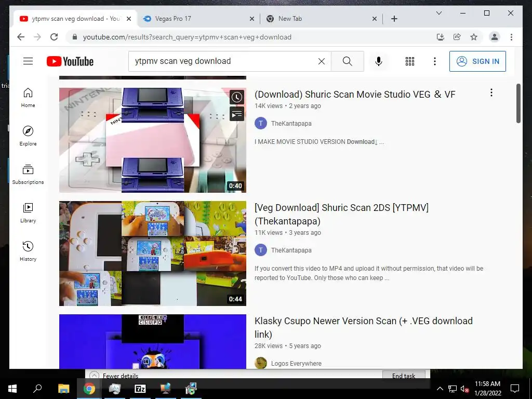Collapse Task Manager with Fewer details
Viewport: 532px width, 399px height.
click(x=114, y=376)
